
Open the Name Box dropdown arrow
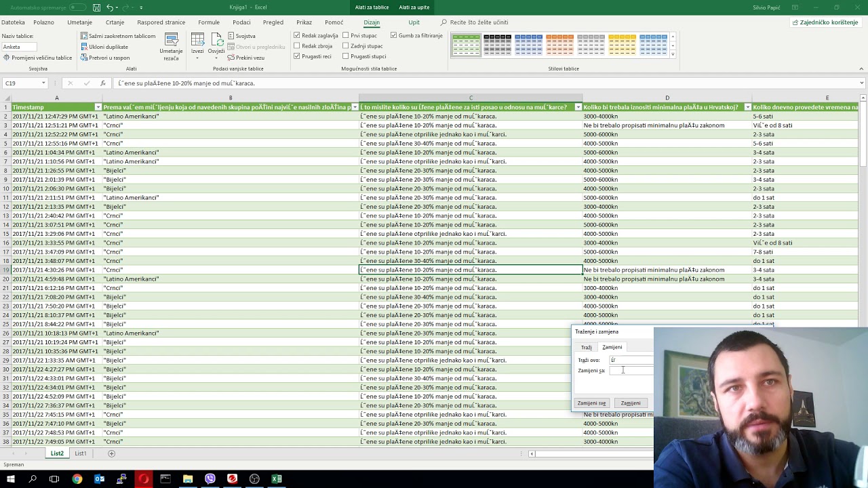coord(43,83)
